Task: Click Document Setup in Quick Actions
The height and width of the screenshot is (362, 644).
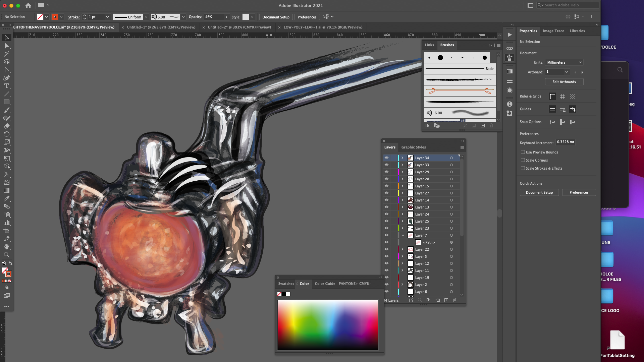Action: (539, 192)
